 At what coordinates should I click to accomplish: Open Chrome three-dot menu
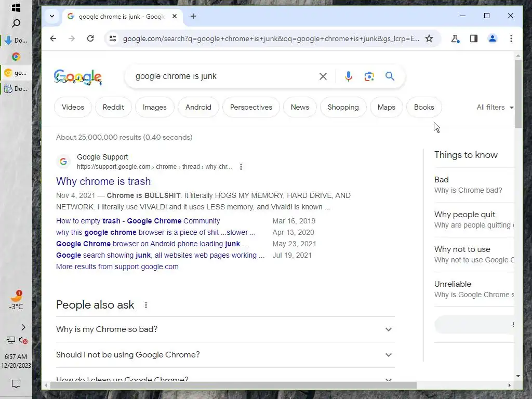[x=511, y=38]
